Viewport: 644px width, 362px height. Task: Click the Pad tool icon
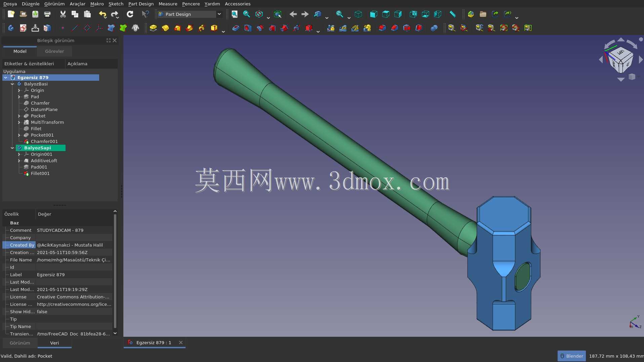153,28
